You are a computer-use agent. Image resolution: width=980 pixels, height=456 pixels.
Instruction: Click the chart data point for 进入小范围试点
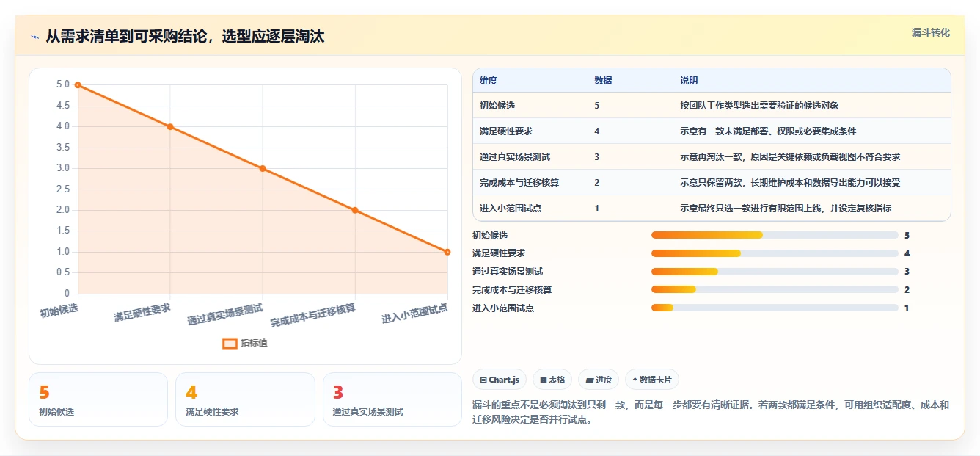point(447,252)
